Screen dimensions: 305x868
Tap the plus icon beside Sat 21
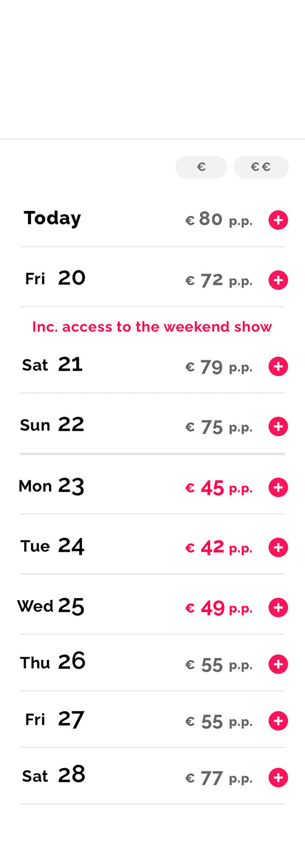tap(278, 366)
